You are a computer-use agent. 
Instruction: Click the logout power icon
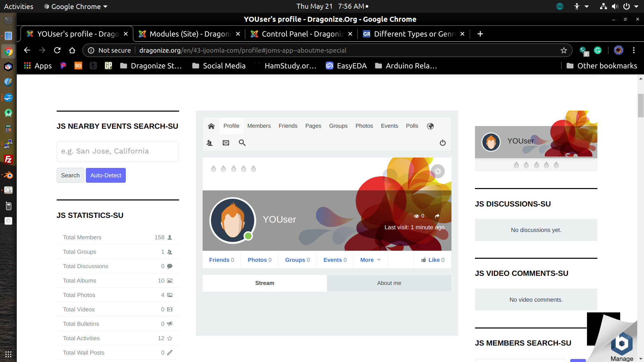tap(443, 143)
